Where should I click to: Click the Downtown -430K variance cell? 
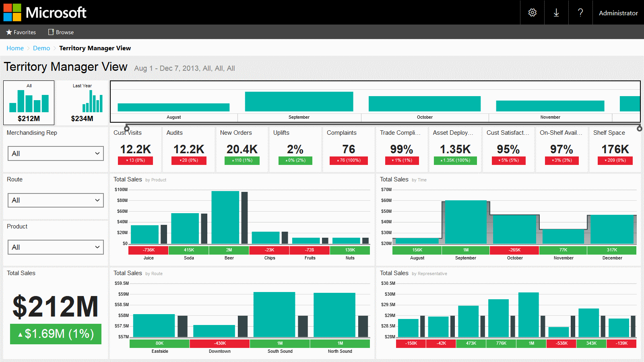point(220,343)
